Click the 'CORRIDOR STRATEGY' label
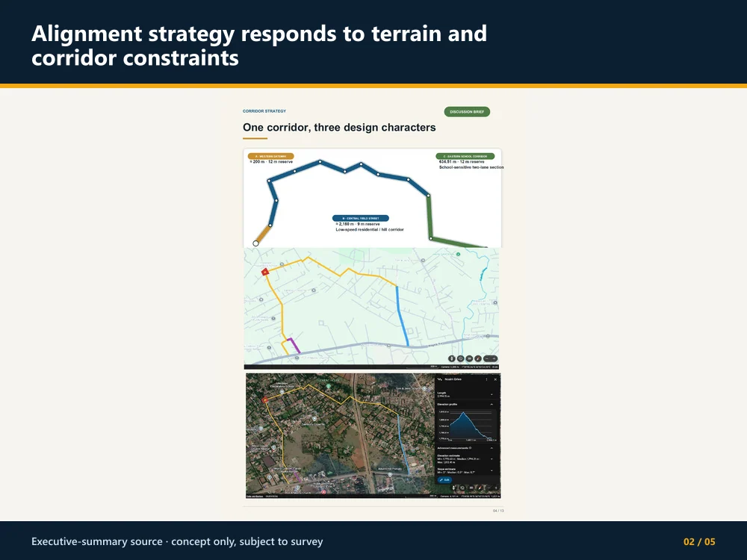Image resolution: width=747 pixels, height=560 pixels. [x=264, y=111]
